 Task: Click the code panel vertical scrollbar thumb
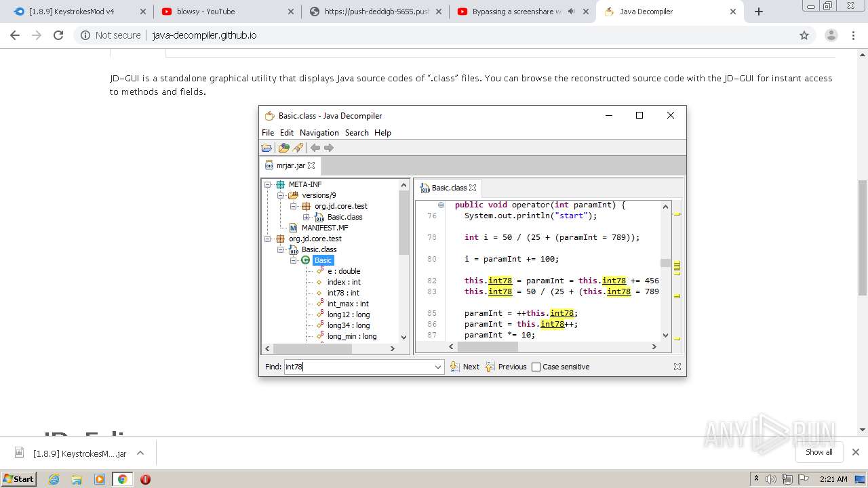[665, 263]
